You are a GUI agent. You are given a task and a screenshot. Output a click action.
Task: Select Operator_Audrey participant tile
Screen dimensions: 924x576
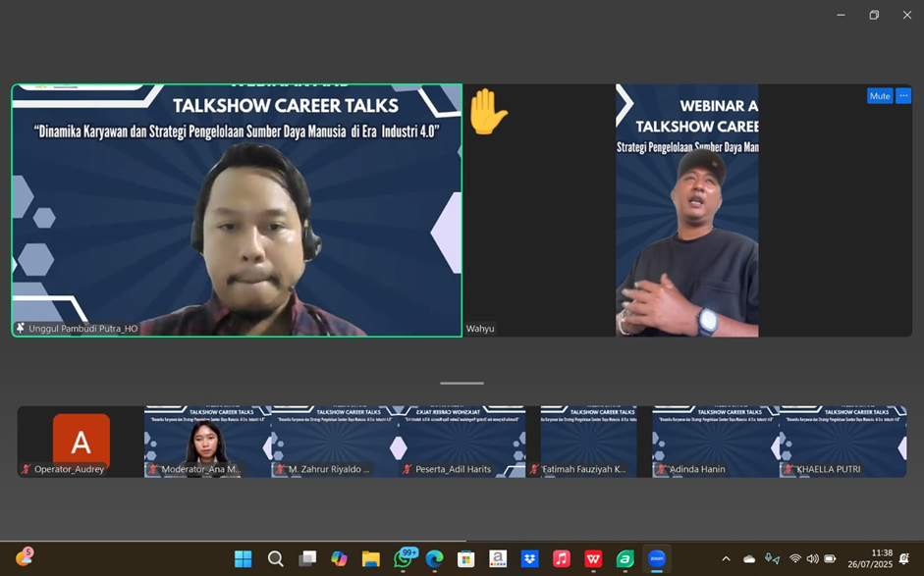click(81, 442)
